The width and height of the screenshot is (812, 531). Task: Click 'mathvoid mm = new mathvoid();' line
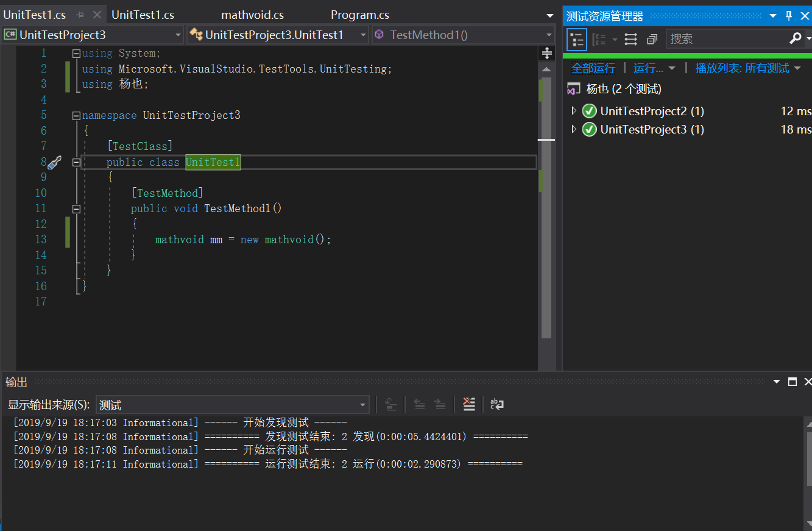click(243, 240)
